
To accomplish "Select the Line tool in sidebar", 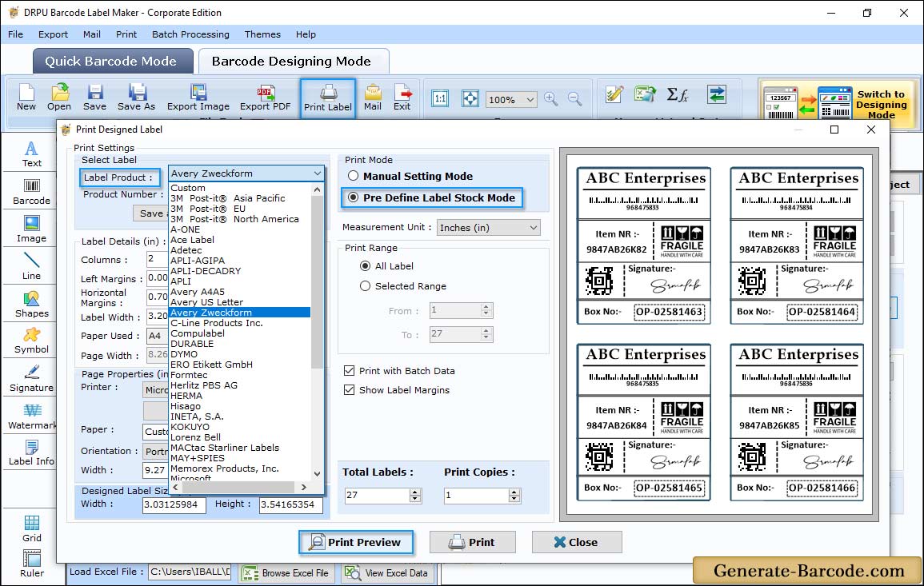I will tap(31, 267).
